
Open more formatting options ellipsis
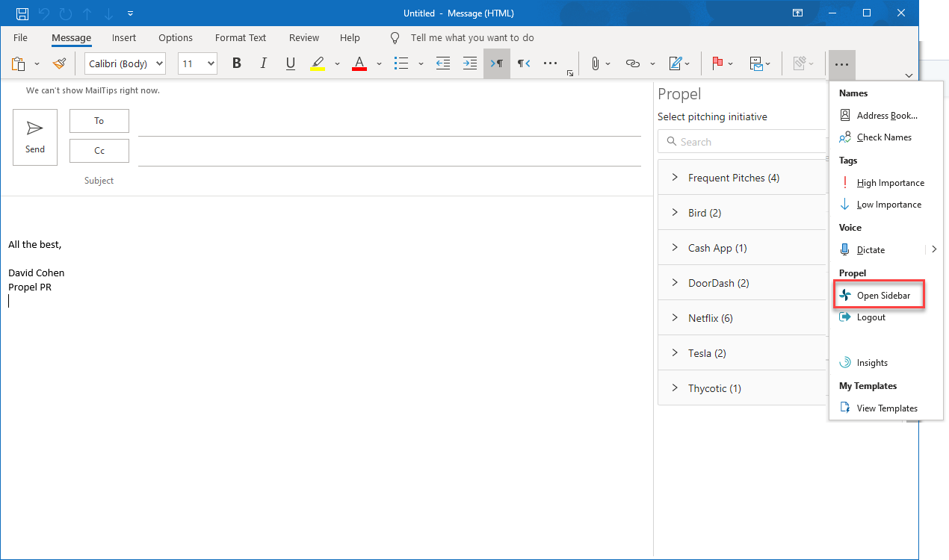click(x=551, y=64)
